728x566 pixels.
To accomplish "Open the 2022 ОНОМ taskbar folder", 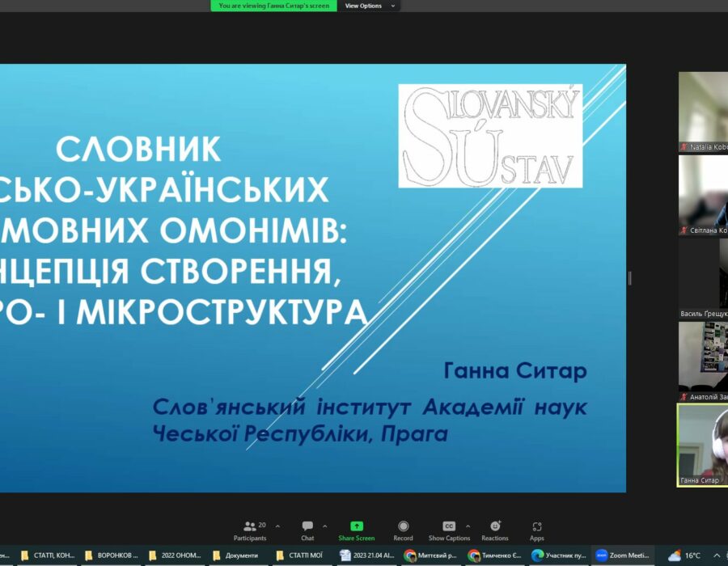I will [x=173, y=555].
